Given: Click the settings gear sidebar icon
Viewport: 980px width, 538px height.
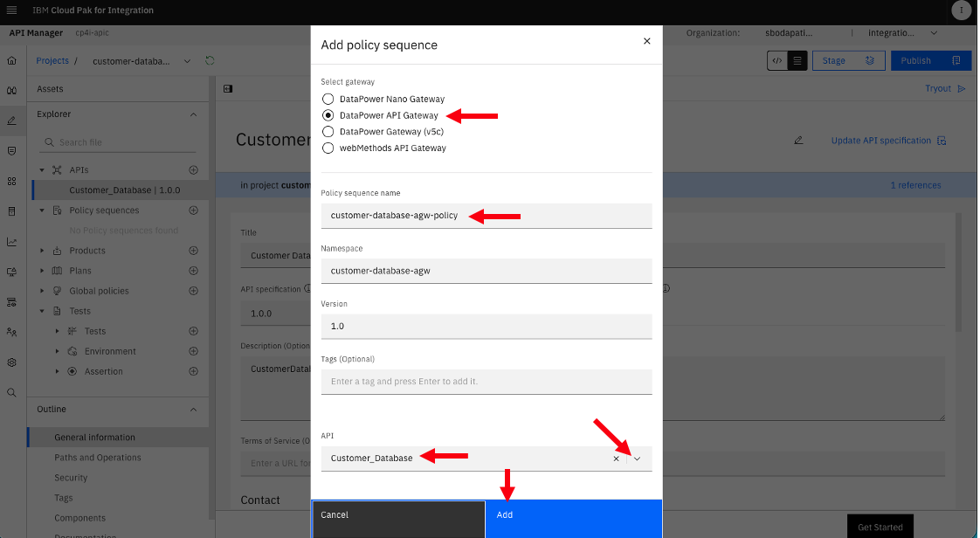Looking at the screenshot, I should (x=12, y=362).
